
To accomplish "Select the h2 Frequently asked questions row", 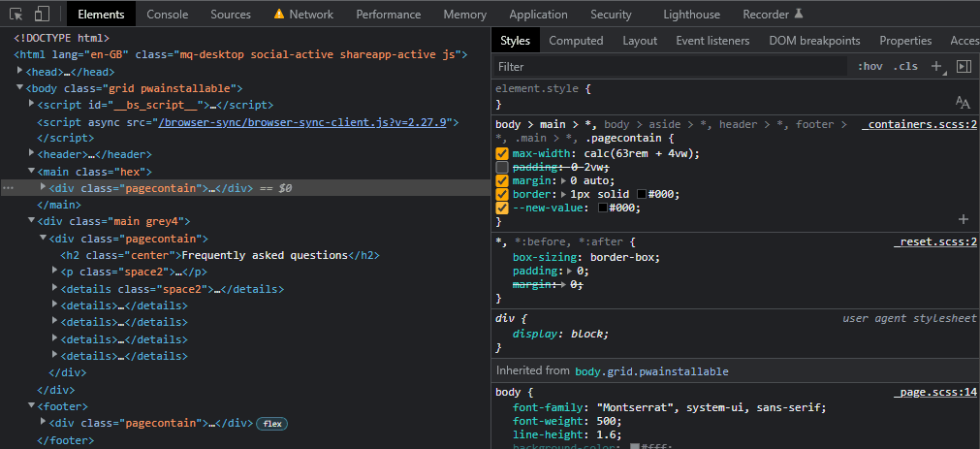I will [220, 255].
